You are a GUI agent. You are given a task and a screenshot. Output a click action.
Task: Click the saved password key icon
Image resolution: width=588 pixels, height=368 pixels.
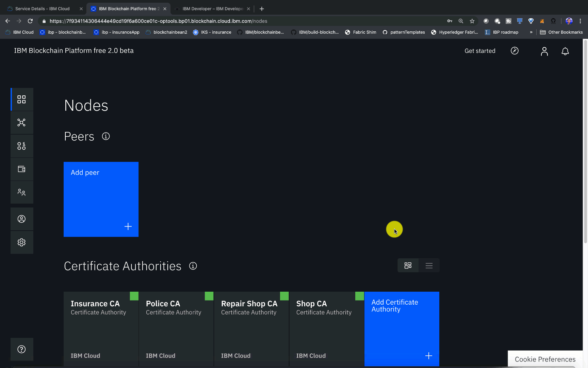tap(450, 21)
